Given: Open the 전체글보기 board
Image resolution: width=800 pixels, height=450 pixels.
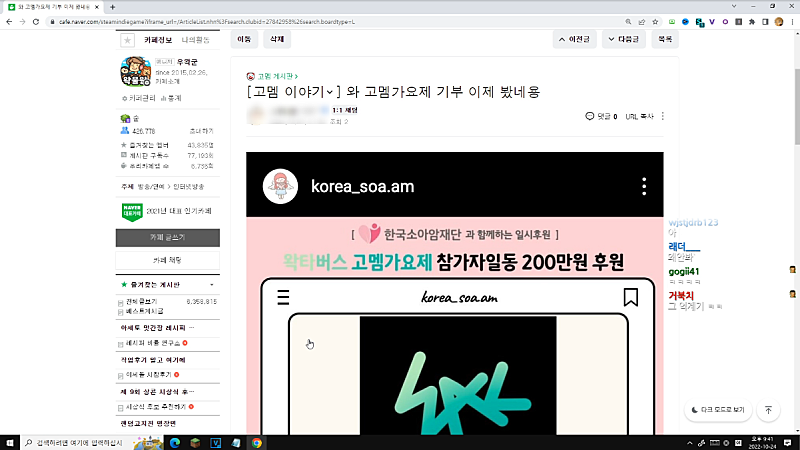Looking at the screenshot, I should [141, 302].
